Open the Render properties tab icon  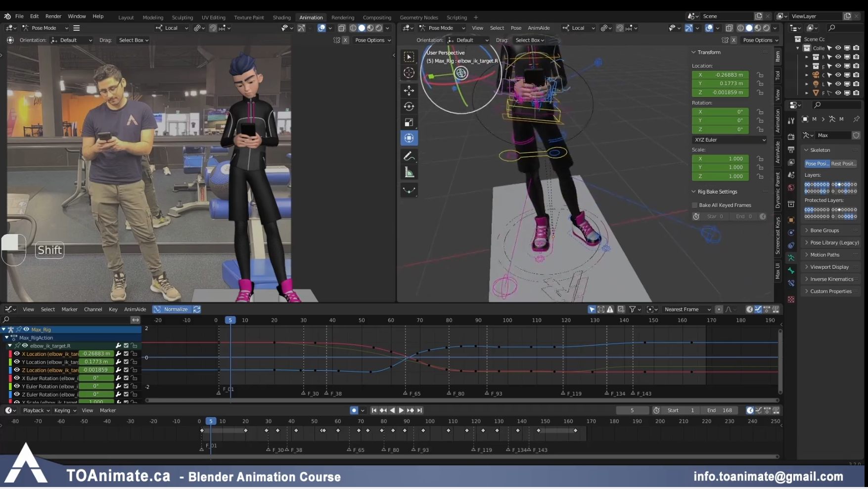point(791,137)
